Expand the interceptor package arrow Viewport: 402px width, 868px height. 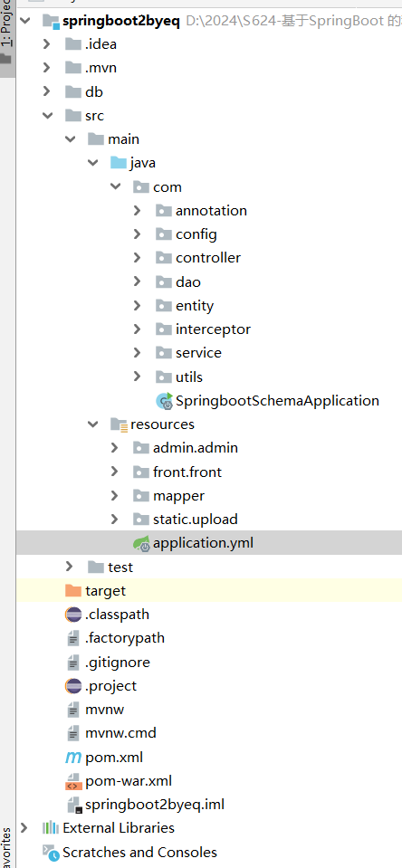[x=138, y=329]
